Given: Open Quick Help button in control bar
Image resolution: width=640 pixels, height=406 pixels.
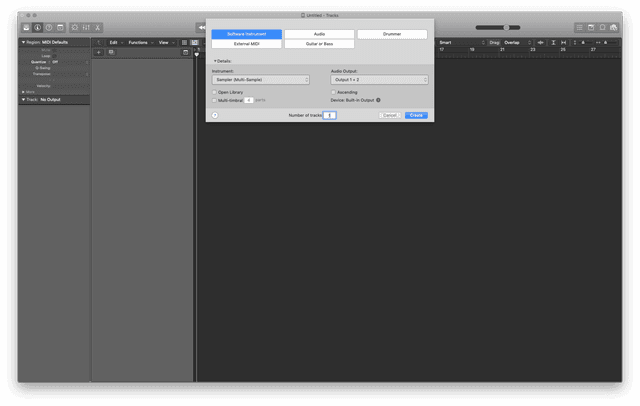Looking at the screenshot, I should pyautogui.click(x=49, y=27).
